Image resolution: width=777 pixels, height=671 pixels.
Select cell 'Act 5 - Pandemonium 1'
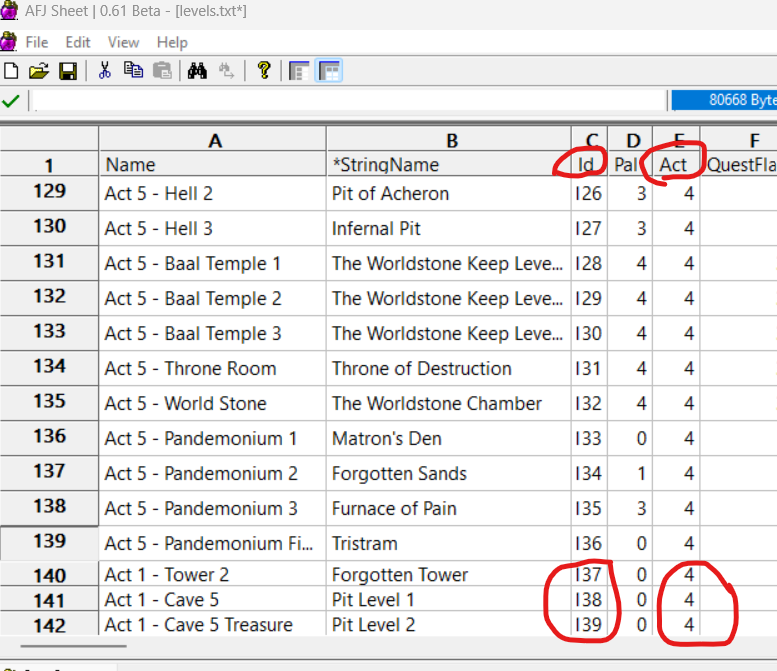[213, 439]
